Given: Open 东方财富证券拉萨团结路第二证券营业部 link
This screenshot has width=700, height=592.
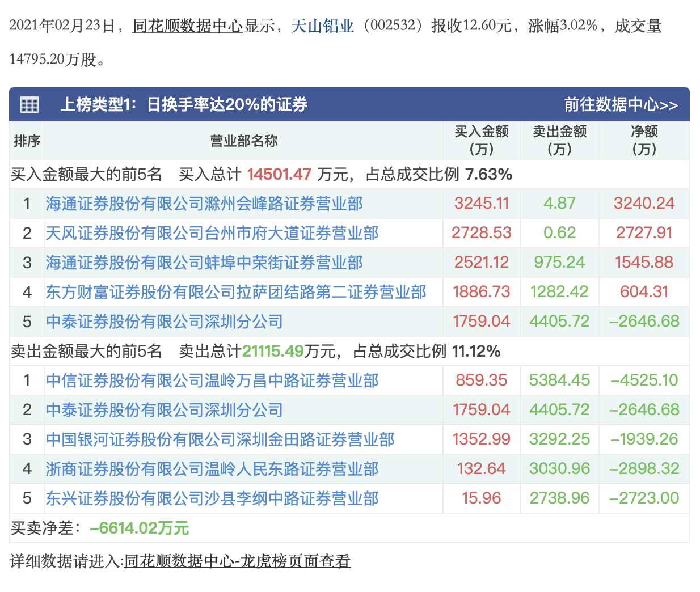Looking at the screenshot, I should [x=236, y=292].
